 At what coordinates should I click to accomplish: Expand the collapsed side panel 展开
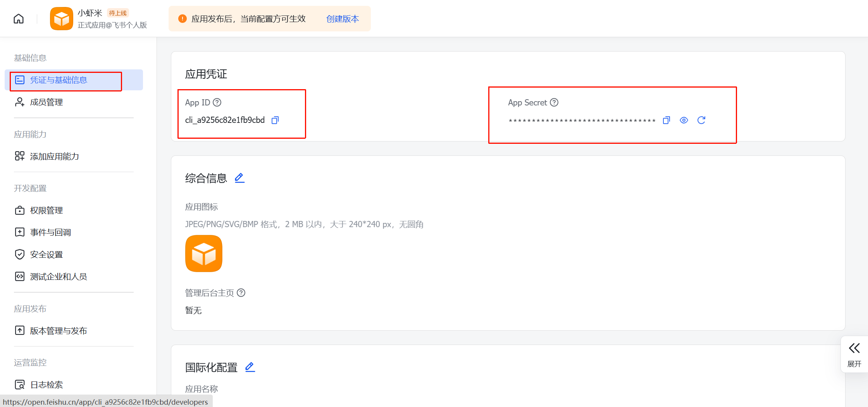(854, 354)
